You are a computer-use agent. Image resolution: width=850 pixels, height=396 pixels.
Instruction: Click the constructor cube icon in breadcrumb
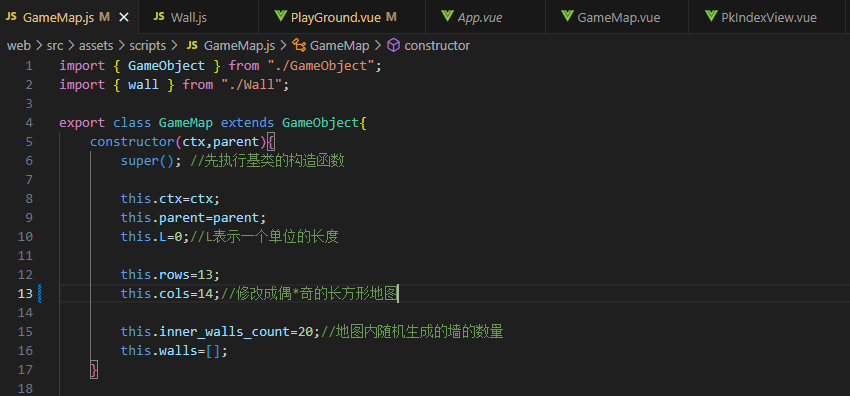394,46
